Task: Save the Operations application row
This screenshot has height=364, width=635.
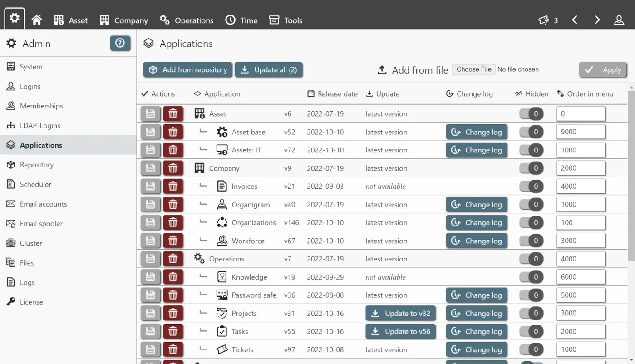Action: pos(151,259)
